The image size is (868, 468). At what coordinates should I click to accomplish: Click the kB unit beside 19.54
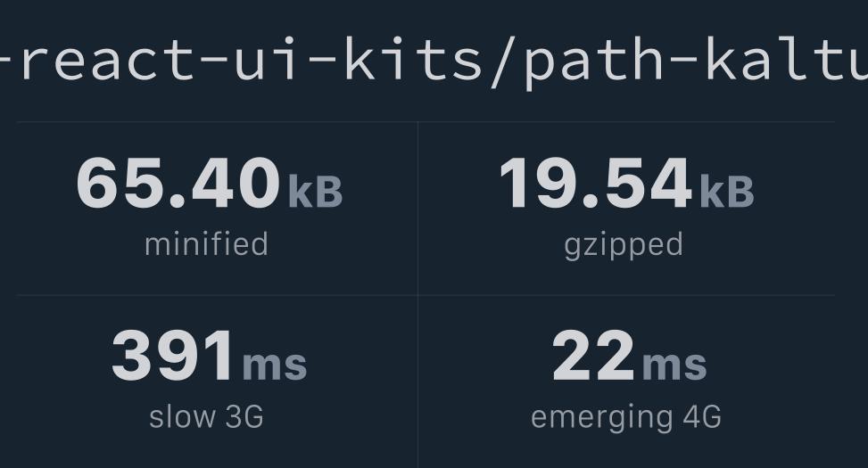(x=727, y=191)
